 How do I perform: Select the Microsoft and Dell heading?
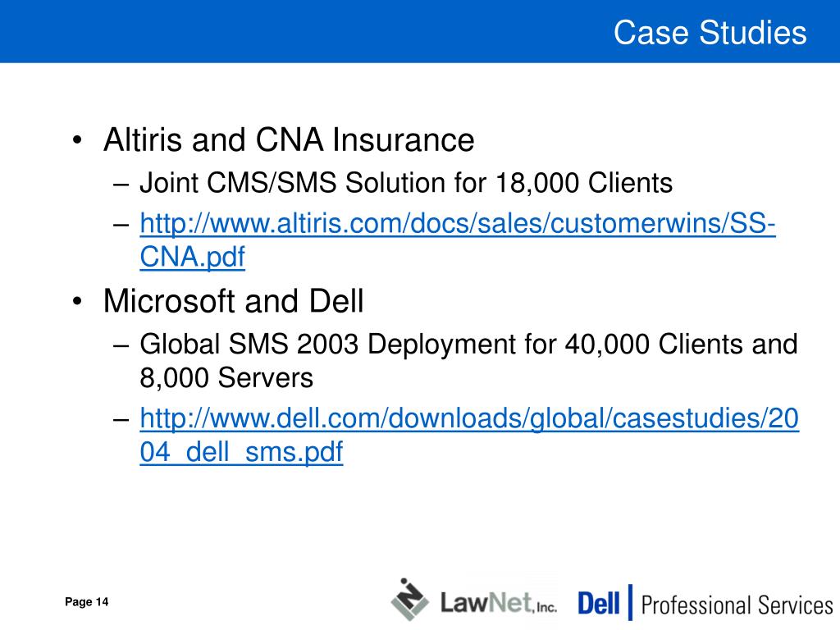233,300
